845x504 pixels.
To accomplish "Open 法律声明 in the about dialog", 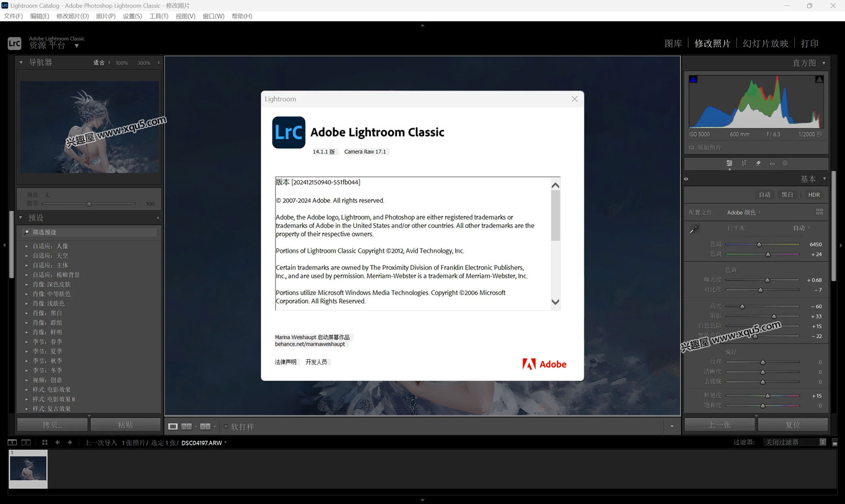I will [x=286, y=362].
